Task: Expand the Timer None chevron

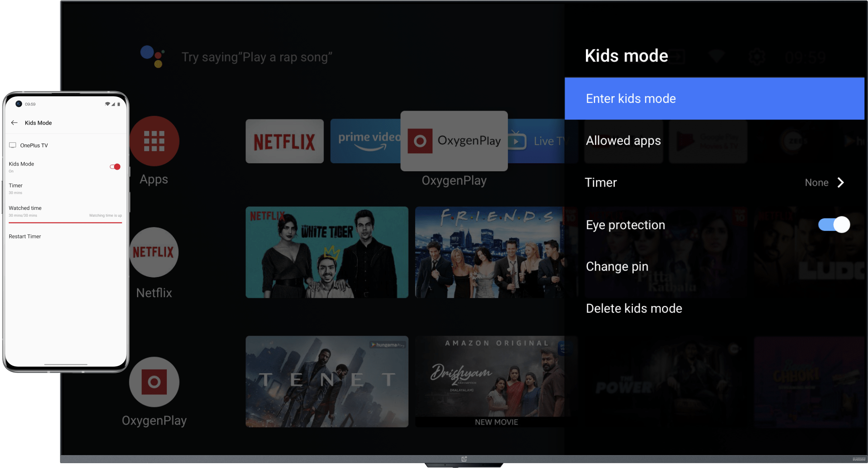Action: 840,183
